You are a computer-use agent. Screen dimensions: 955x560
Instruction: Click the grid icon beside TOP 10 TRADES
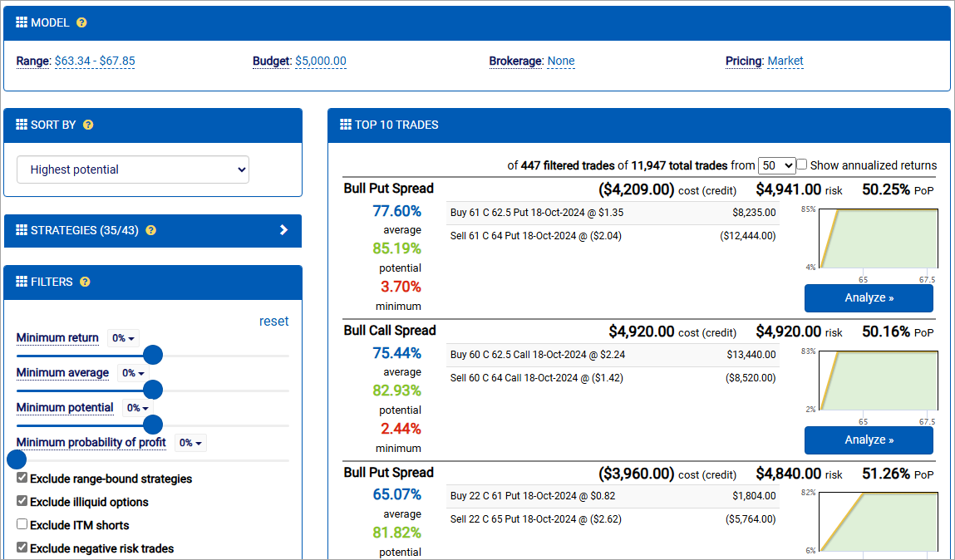[x=345, y=125]
